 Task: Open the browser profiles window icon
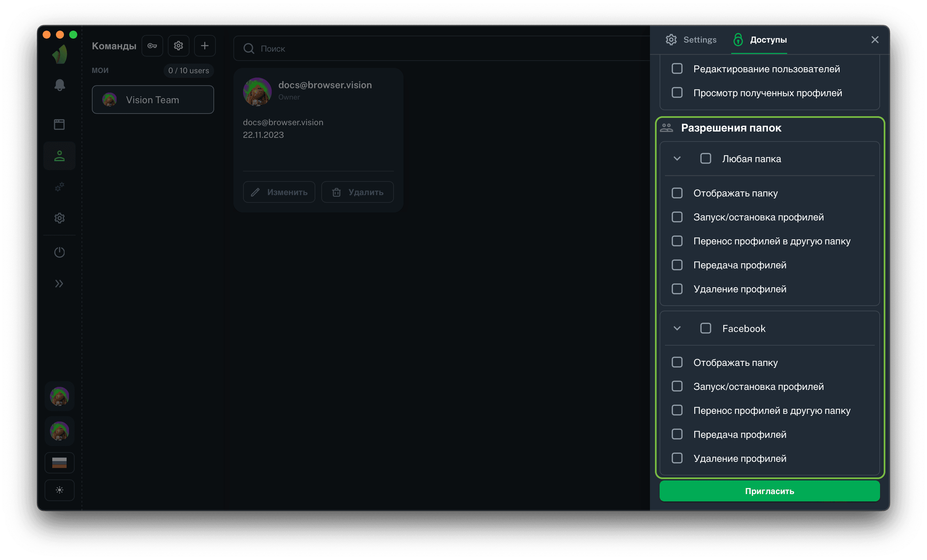click(x=60, y=125)
